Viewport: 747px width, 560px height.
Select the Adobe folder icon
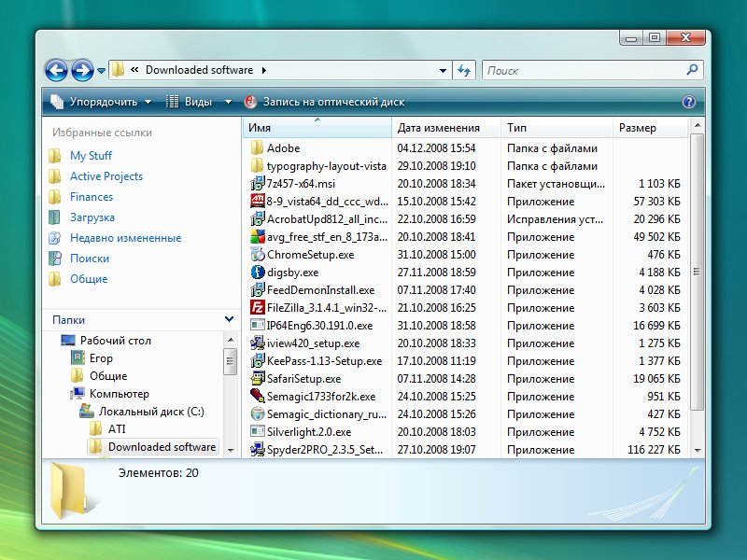(x=258, y=147)
